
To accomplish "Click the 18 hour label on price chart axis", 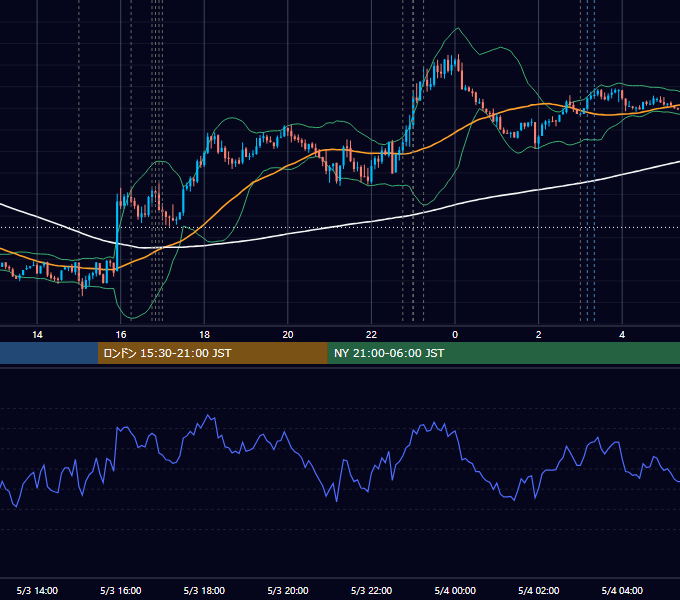I will point(204,335).
